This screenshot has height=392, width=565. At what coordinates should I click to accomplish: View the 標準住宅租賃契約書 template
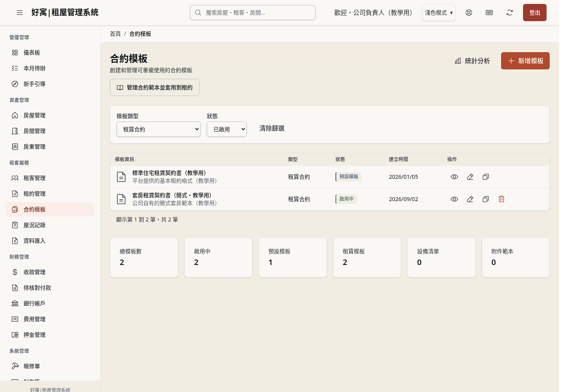point(454,177)
